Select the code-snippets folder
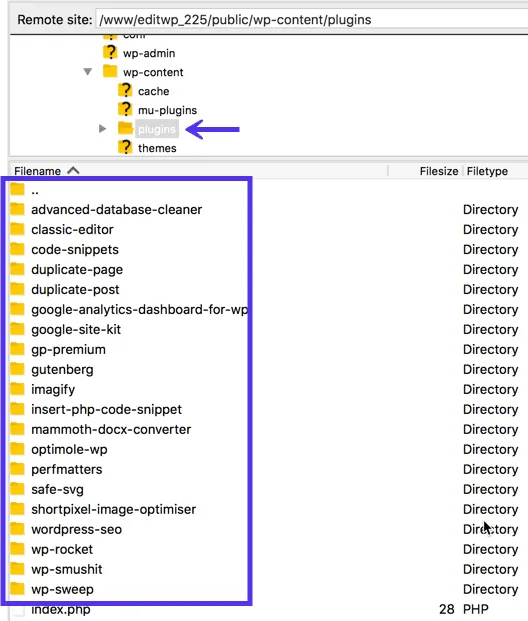This screenshot has height=621, width=528. pyautogui.click(x=75, y=250)
